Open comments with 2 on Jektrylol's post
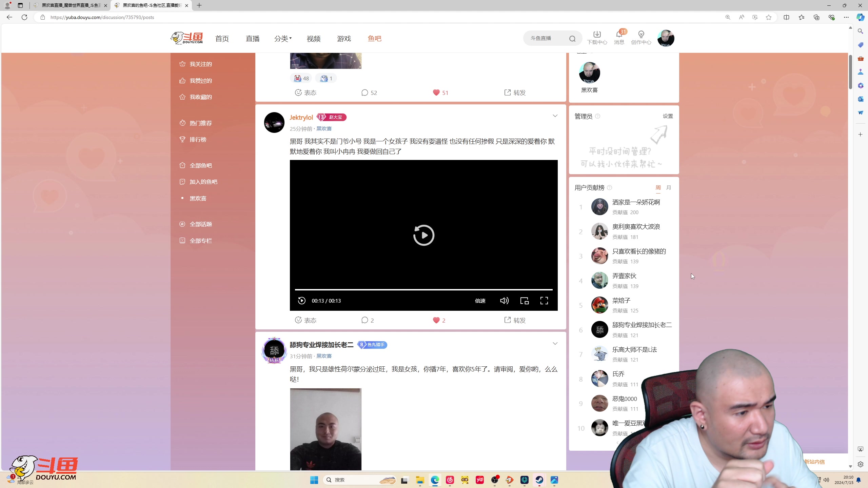 click(x=368, y=320)
